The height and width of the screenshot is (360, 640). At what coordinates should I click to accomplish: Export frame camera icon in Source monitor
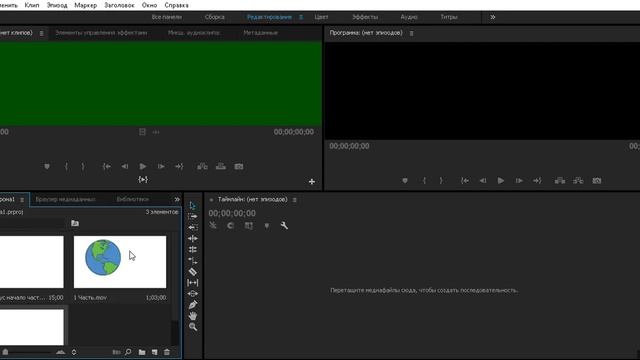click(239, 167)
